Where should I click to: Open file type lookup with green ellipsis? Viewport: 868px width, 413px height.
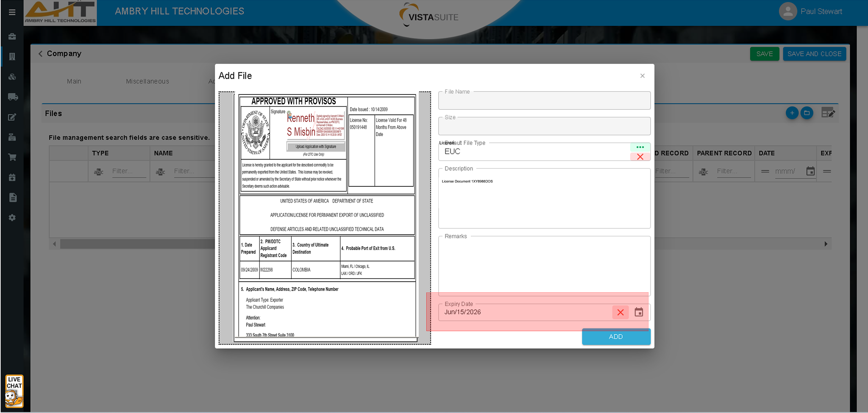(x=640, y=147)
